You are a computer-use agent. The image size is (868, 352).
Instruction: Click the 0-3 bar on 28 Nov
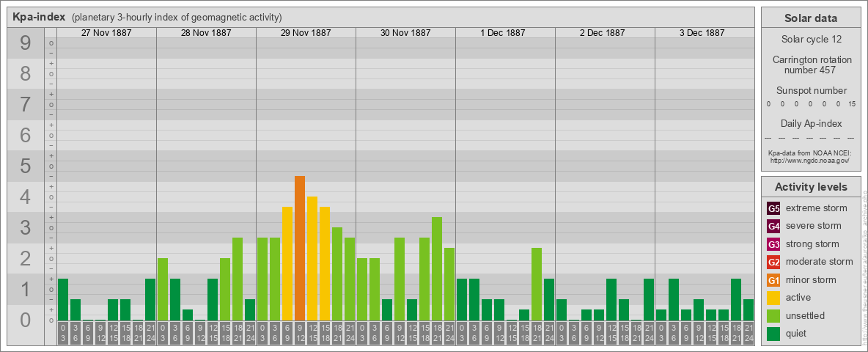(x=163, y=289)
